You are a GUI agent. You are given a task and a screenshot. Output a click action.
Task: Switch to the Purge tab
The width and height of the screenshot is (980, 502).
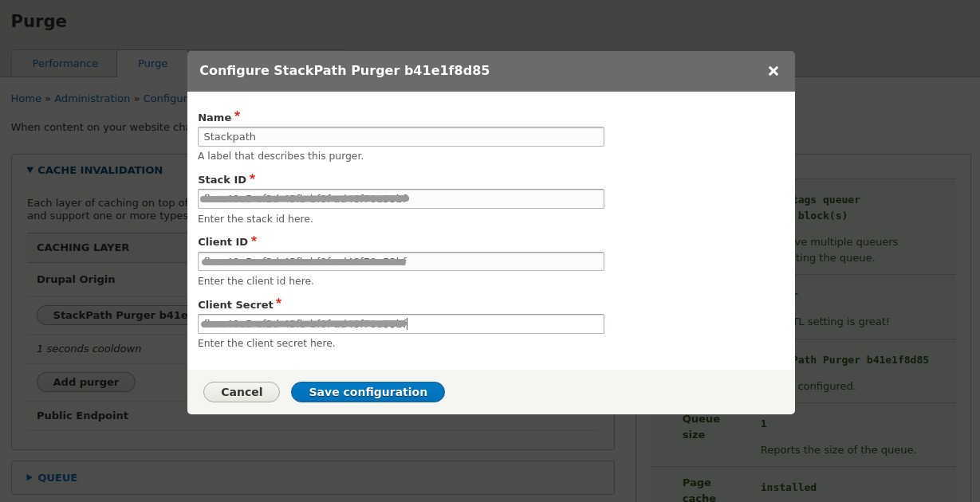[x=152, y=63]
